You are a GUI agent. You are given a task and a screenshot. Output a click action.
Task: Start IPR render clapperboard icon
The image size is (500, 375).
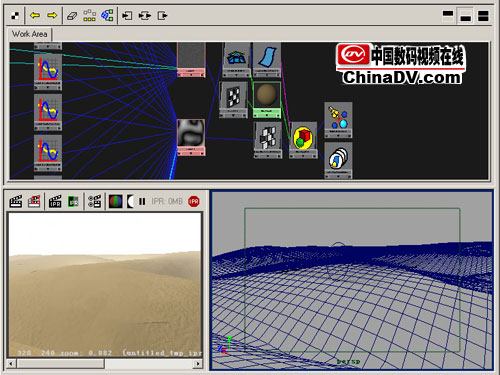pos(55,201)
